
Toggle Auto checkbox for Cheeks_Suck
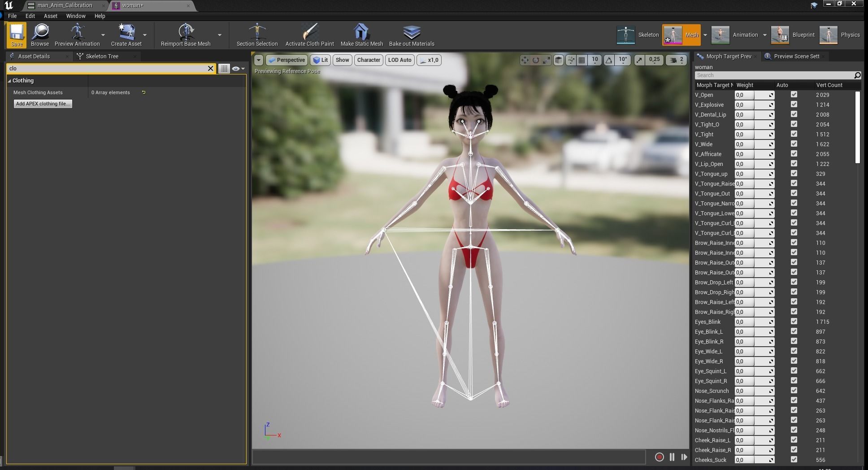[794, 460]
